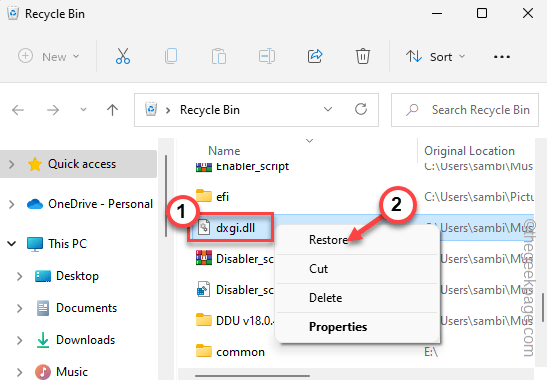
Task: Click the Recycle Bin address breadcrumb
Action: (x=210, y=110)
